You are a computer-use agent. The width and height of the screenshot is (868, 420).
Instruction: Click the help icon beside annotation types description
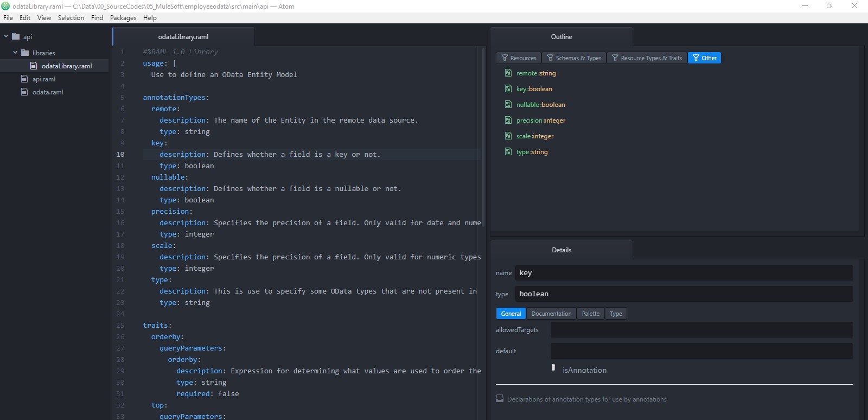coord(500,399)
